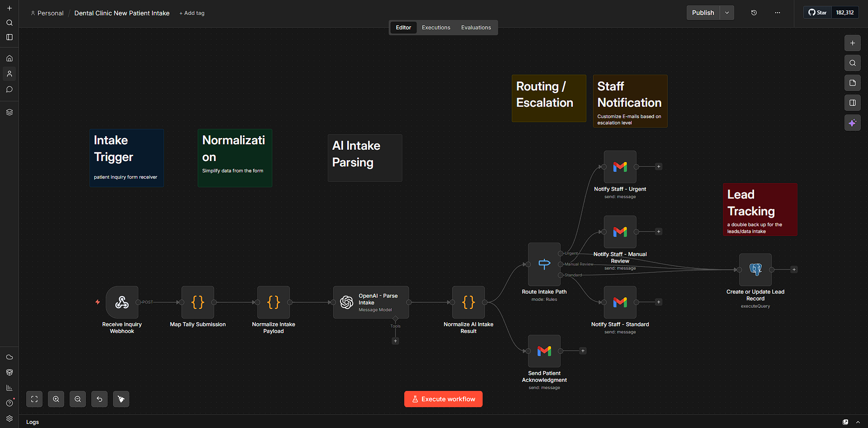This screenshot has height=428, width=868.
Task: Click the tidy up workflow wand icon
Action: [121, 399]
